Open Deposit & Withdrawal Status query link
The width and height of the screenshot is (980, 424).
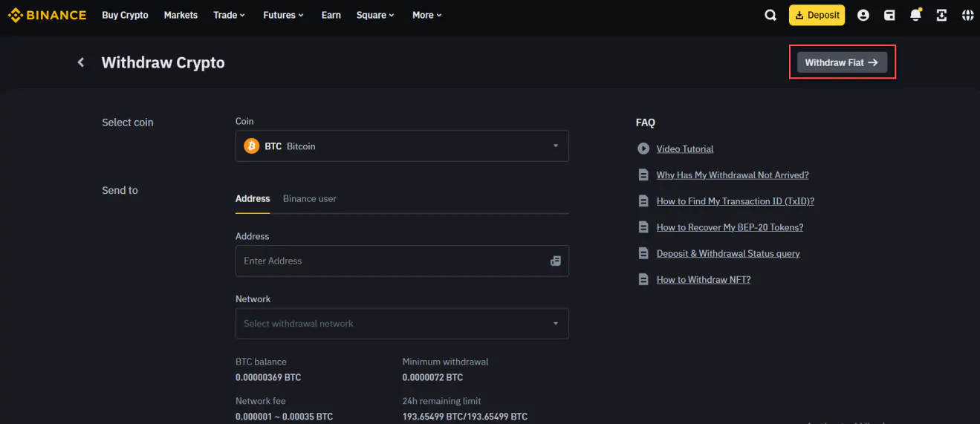tap(728, 253)
